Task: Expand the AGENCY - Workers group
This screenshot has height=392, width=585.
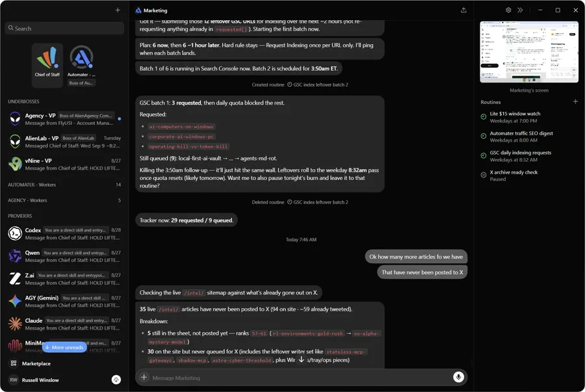Action: click(x=64, y=200)
